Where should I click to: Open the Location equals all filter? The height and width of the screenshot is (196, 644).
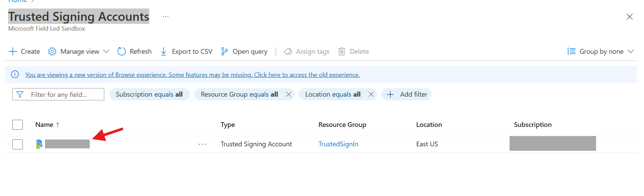click(x=333, y=94)
